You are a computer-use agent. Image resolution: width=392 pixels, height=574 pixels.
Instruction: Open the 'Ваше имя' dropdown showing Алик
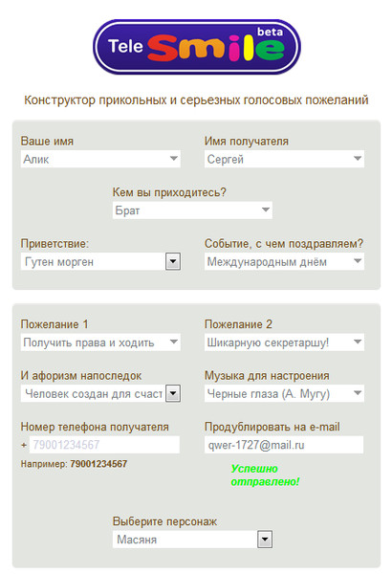tap(100, 159)
